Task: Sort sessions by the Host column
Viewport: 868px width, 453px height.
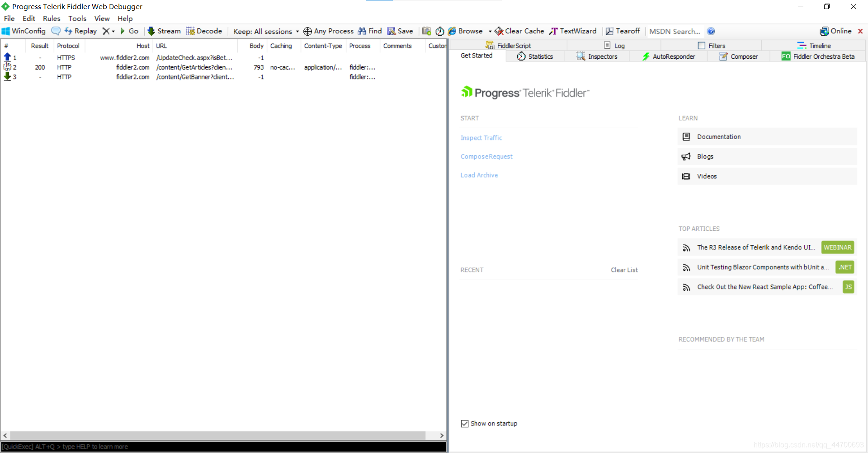Action: (x=119, y=46)
